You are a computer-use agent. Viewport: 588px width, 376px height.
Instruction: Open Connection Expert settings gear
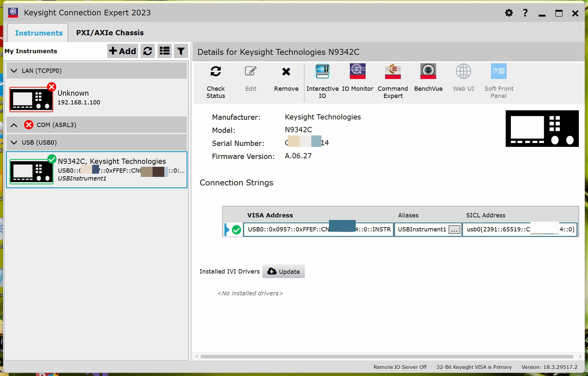(509, 13)
